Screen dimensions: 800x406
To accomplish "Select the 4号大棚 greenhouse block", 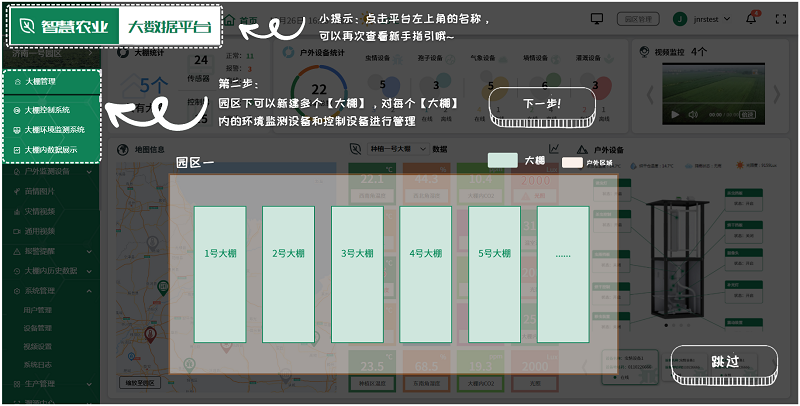I will [425, 255].
